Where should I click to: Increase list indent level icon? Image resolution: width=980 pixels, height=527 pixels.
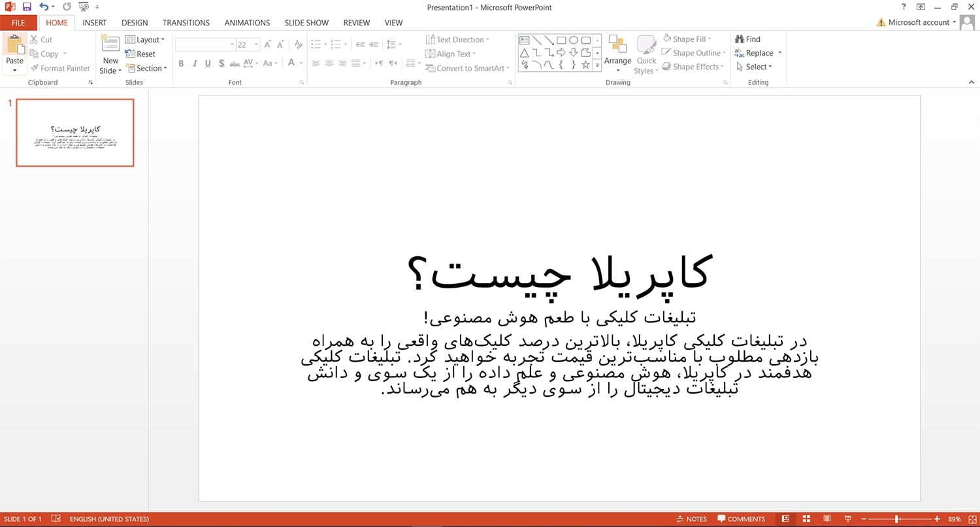[x=374, y=44]
